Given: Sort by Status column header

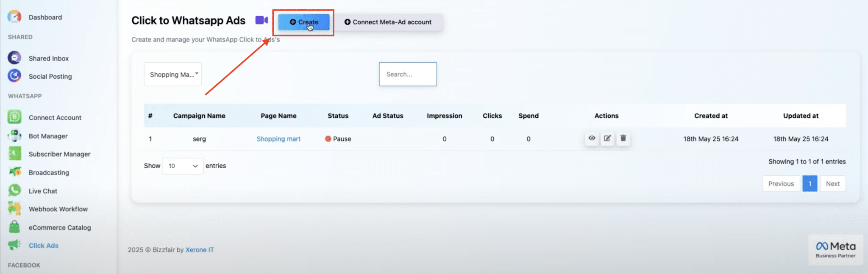Looking at the screenshot, I should point(338,116).
